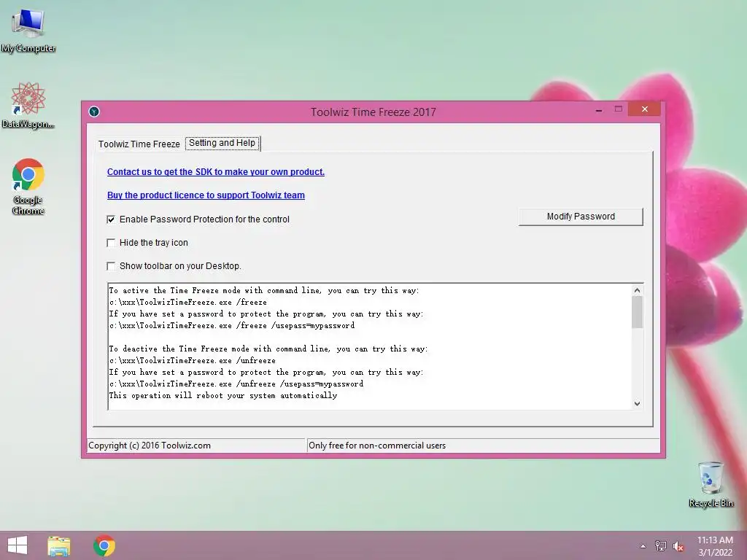The image size is (747, 560).
Task: Uncheck Enable Password Protection checkbox
Action: (111, 219)
